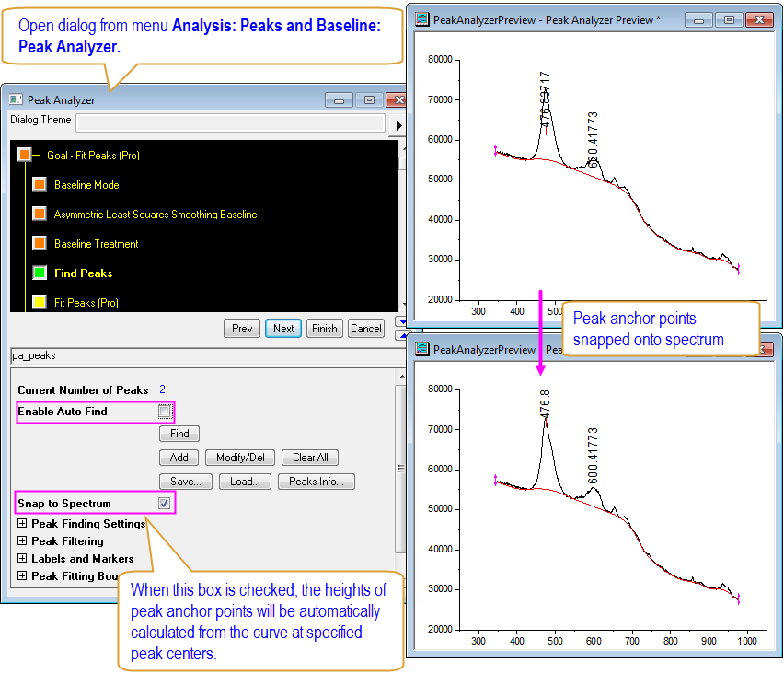
Task: Select the Find Peaks step
Action: [x=84, y=273]
